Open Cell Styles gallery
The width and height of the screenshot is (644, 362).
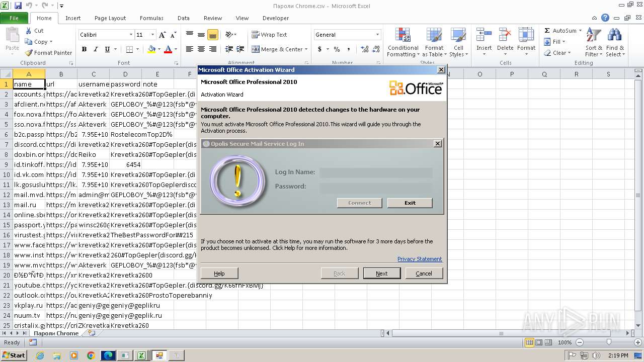457,42
